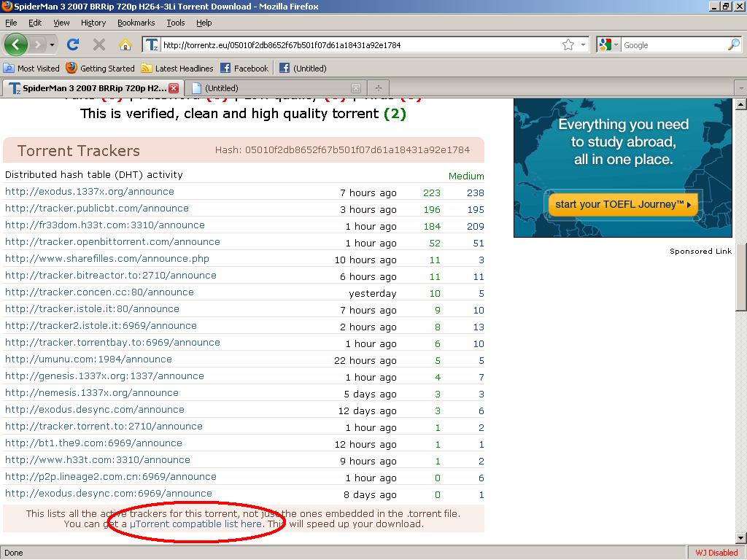Click tracker2.istole.it:6969/announce link
The width and height of the screenshot is (747, 560).
(101, 326)
